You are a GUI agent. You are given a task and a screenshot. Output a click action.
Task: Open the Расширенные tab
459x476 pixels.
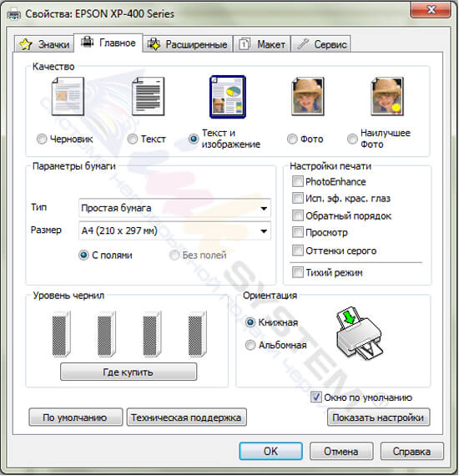188,44
